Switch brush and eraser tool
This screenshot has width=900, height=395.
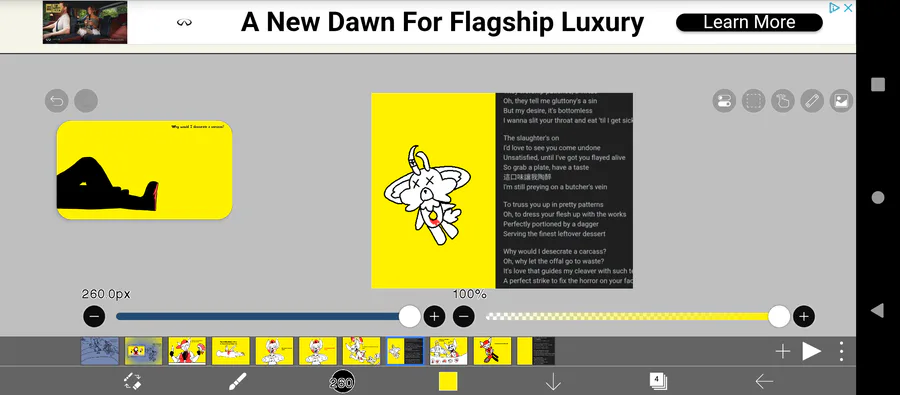click(x=133, y=381)
